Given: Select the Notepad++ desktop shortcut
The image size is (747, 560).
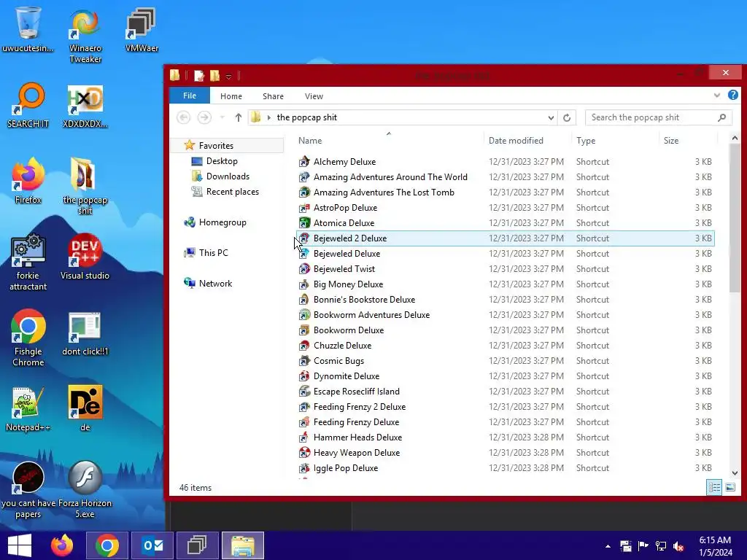Looking at the screenshot, I should 28,408.
